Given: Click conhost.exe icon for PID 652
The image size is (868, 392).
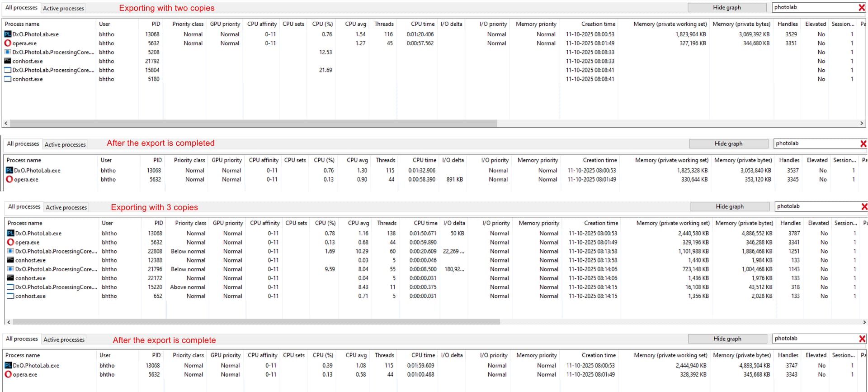Looking at the screenshot, I should coord(10,296).
